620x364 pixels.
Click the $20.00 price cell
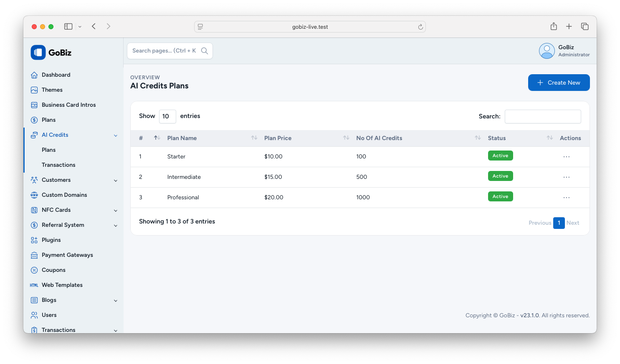(x=274, y=198)
